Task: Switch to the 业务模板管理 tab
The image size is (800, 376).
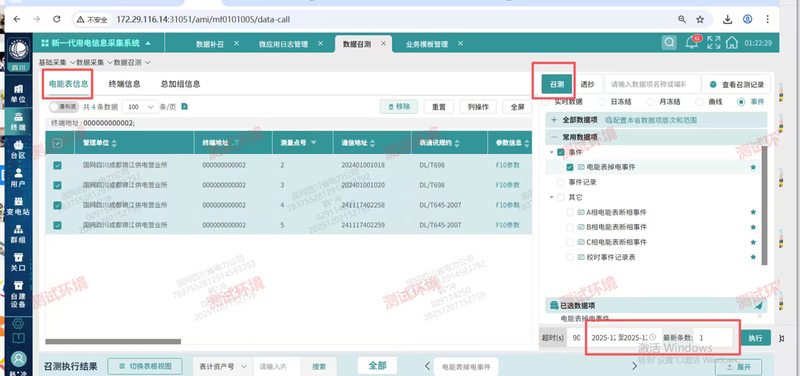Action: click(x=427, y=44)
